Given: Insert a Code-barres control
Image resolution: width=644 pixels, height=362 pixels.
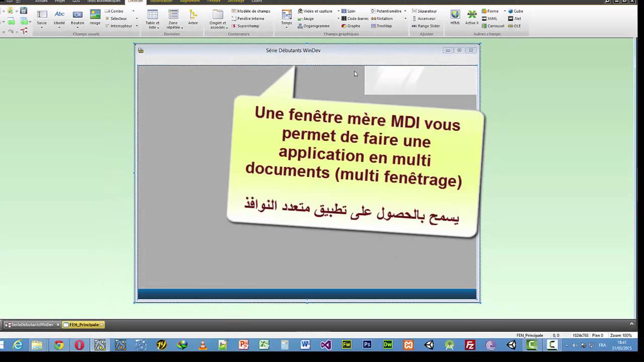Looking at the screenshot, I should point(355,19).
